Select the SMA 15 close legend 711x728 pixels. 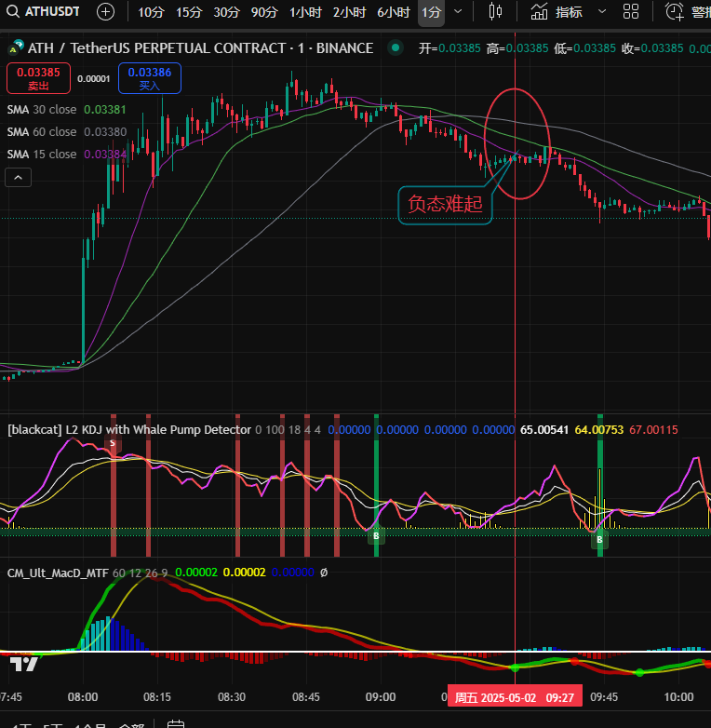66,155
